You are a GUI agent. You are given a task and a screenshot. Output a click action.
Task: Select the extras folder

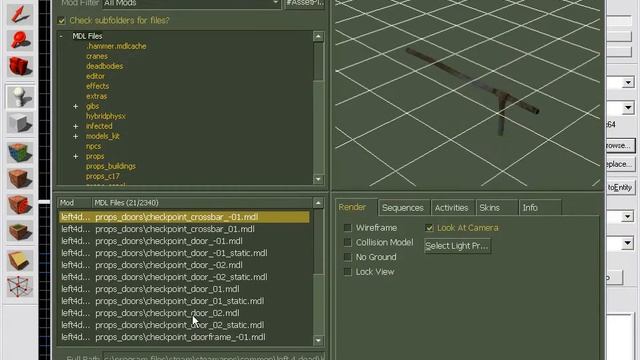click(96, 96)
